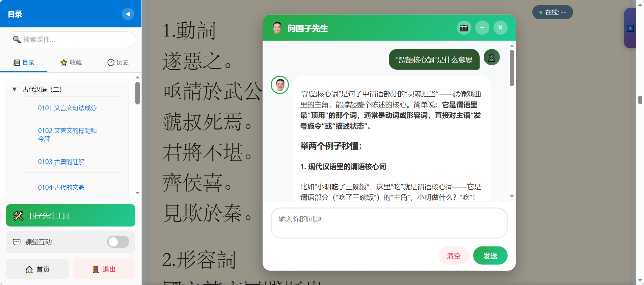Toggle the 课堂互动 switch
Screen dimensions: 644x285
click(118, 242)
